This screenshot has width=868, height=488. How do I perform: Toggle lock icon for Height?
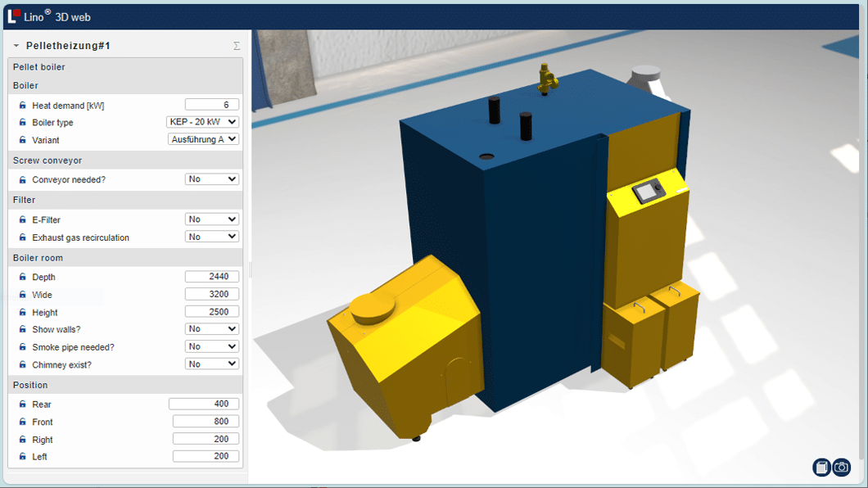[x=23, y=312]
